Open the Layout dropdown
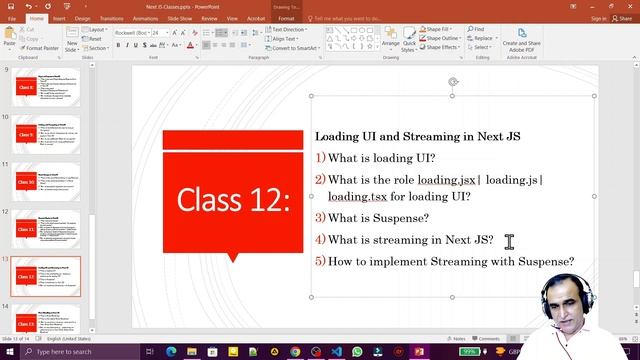The image size is (640, 360). pyautogui.click(x=95, y=30)
